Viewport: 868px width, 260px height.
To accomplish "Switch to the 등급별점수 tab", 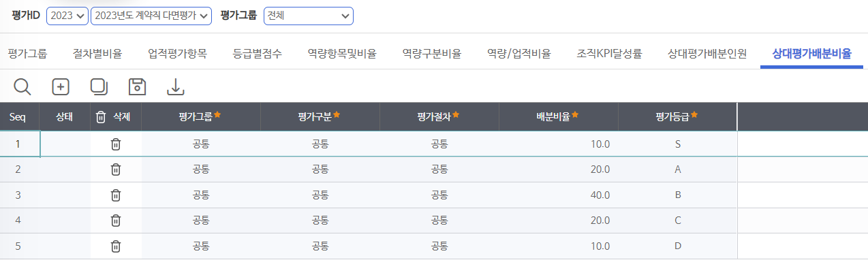I will click(258, 54).
